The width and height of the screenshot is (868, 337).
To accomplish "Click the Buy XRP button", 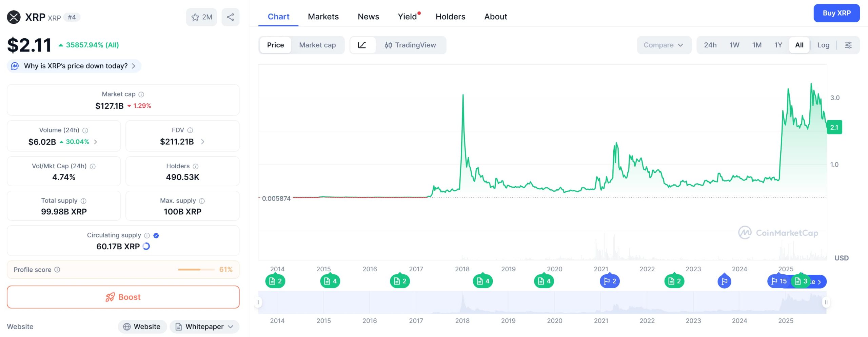I will click(836, 13).
